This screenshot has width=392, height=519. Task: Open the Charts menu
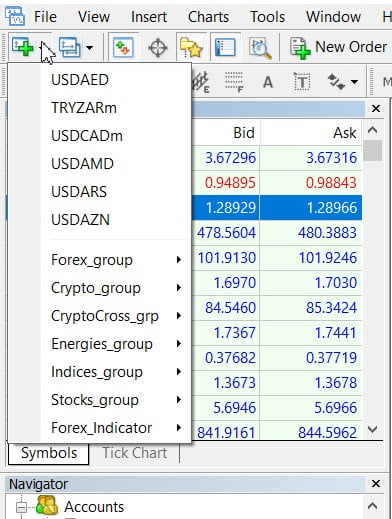(208, 17)
